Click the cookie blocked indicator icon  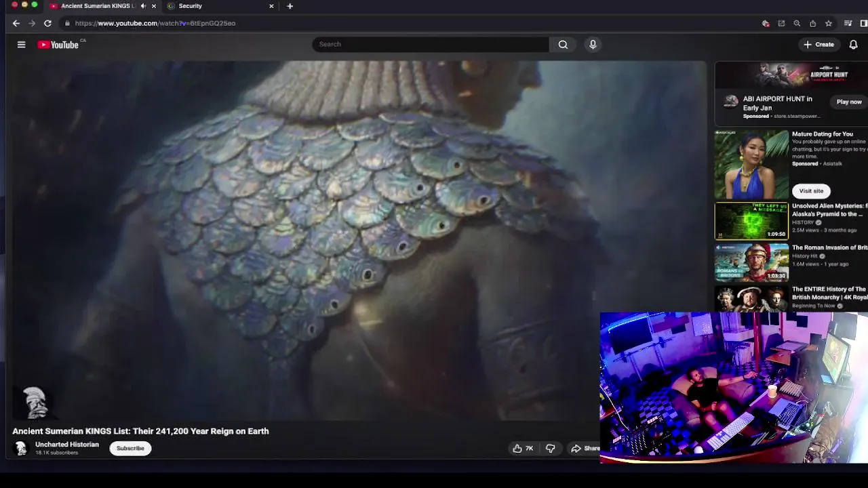tap(766, 23)
